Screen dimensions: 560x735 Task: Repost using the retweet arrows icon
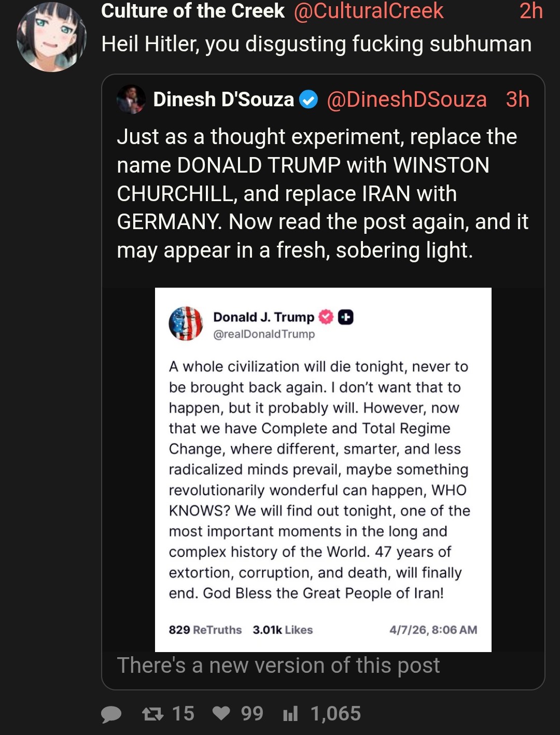pos(152,714)
